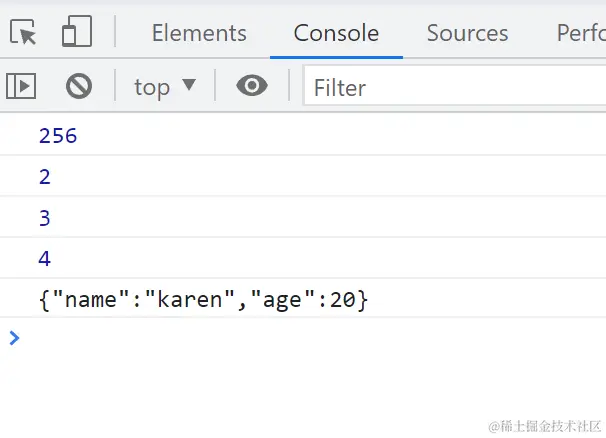606x438 pixels.
Task: Click the 256 log output line
Action: pos(58,136)
